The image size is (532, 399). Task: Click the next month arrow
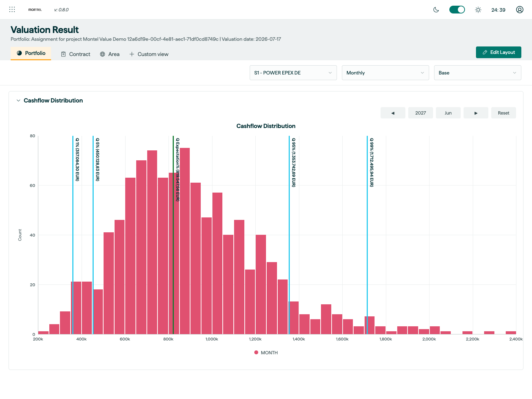coord(476,113)
